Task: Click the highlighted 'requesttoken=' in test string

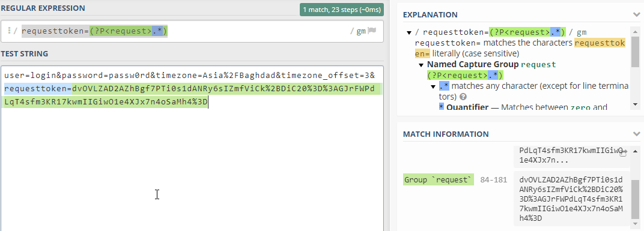Action: coord(38,88)
